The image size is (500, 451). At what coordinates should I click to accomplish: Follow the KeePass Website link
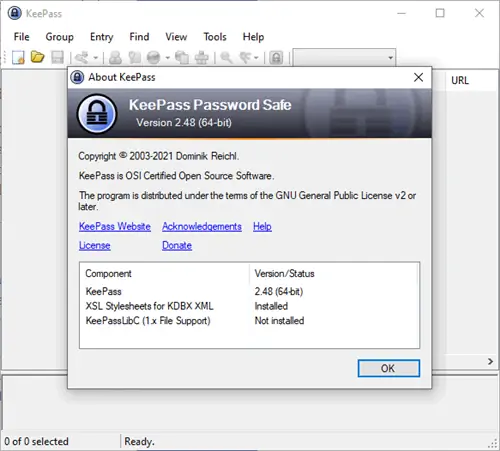115,226
